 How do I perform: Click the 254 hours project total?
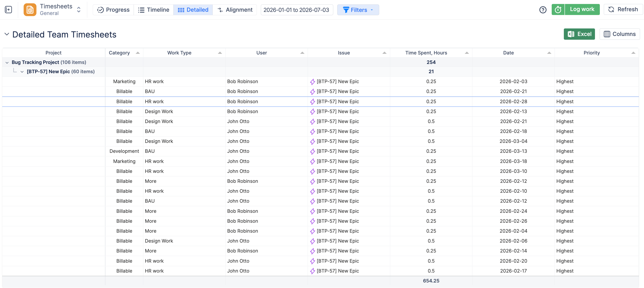(431, 62)
